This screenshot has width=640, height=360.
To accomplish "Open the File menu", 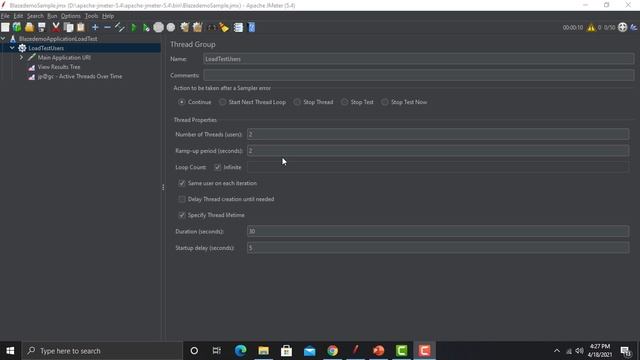I will (x=5, y=16).
